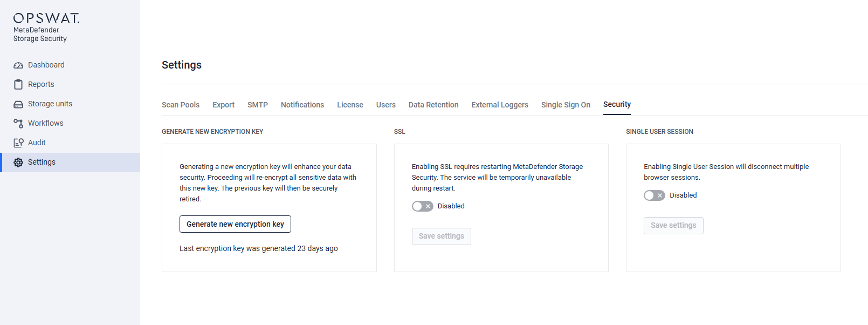Viewport: 868px width, 325px height.
Task: View the License tab
Action: point(350,105)
